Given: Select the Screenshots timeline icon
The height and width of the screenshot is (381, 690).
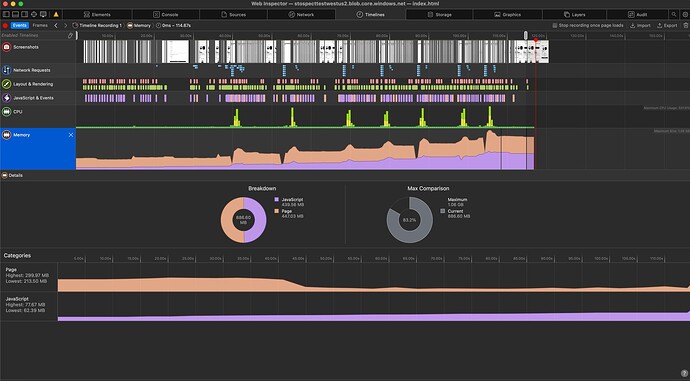Looking at the screenshot, I should [7, 47].
